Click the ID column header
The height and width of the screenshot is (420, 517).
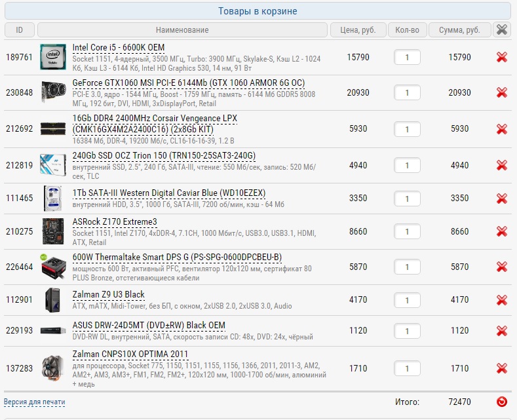(x=20, y=29)
